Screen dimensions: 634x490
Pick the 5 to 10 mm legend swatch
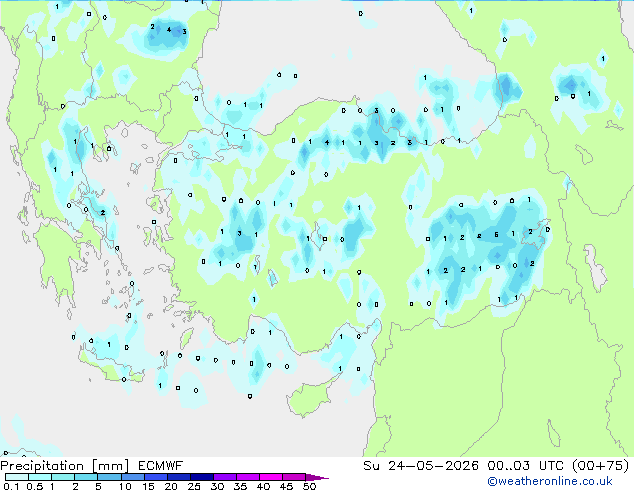(109, 477)
